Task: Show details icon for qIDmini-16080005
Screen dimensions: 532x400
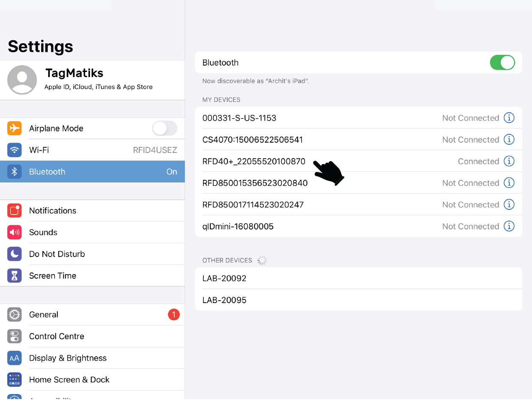Action: [508, 226]
